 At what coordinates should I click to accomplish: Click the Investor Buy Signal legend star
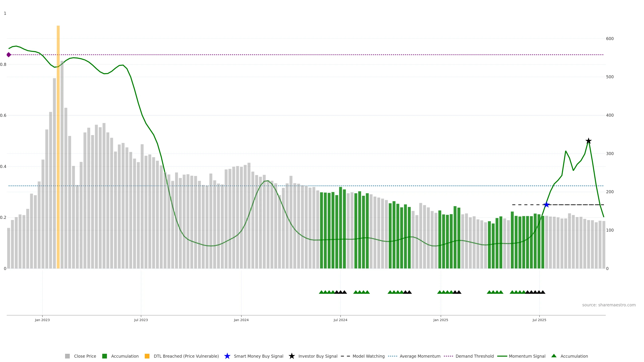[x=291, y=356]
